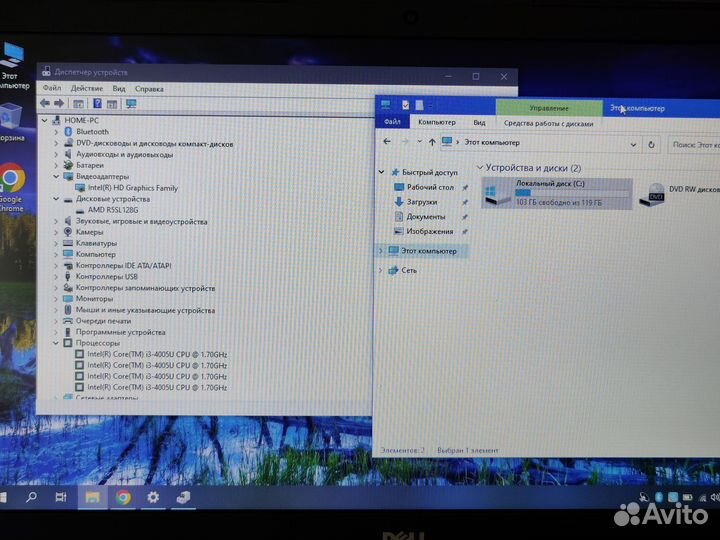Select Этот компьютер in navigation pane

[429, 251]
